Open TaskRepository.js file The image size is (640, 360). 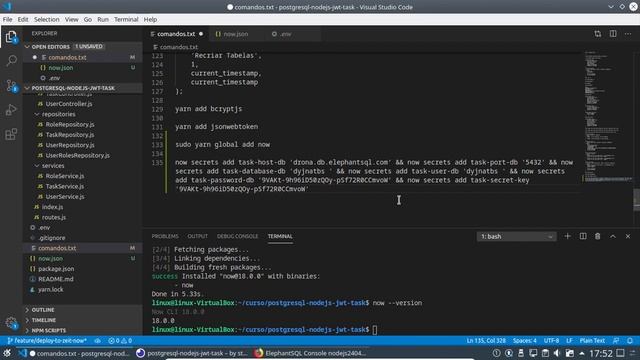click(x=70, y=135)
